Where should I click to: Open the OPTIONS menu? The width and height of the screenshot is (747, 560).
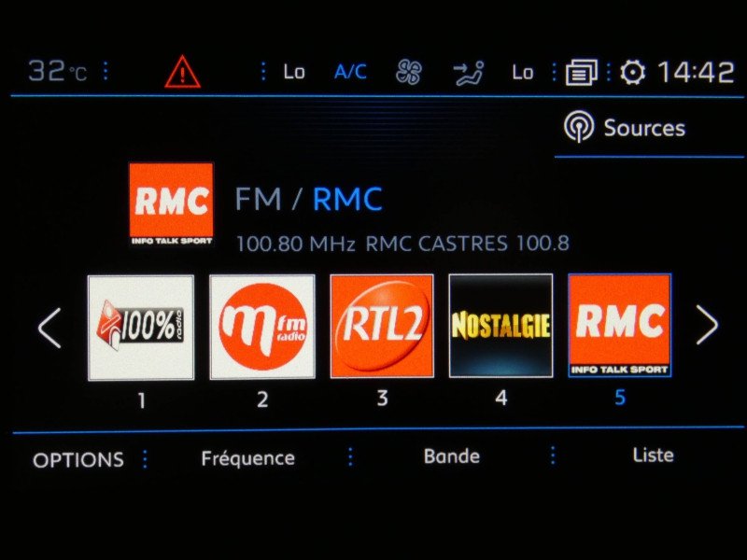(78, 460)
